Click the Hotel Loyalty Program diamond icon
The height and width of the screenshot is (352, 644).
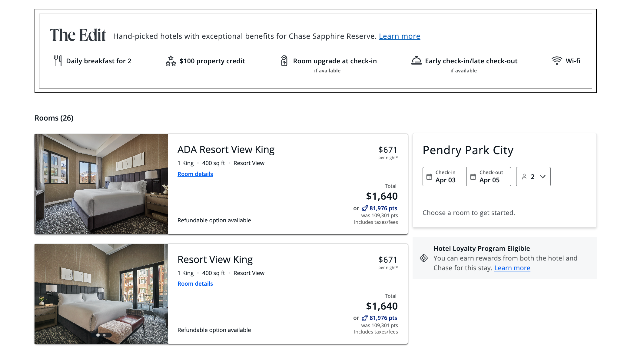click(x=424, y=258)
